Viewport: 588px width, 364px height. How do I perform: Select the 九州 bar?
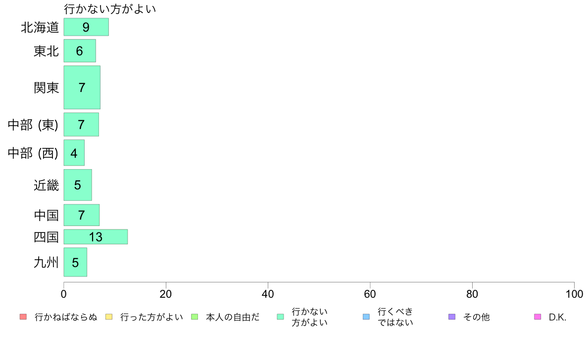click(x=75, y=262)
